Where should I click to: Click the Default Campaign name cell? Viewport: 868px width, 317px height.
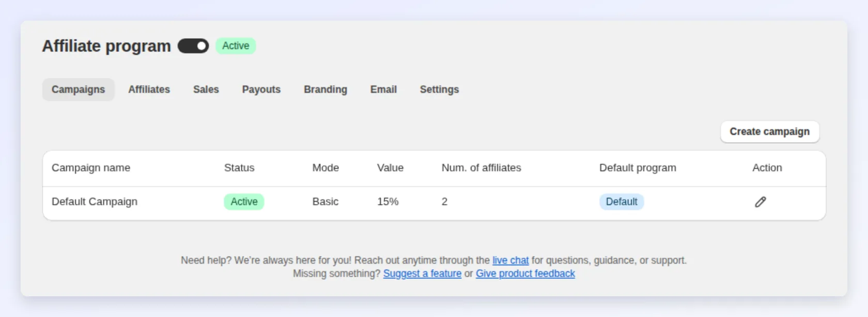95,201
